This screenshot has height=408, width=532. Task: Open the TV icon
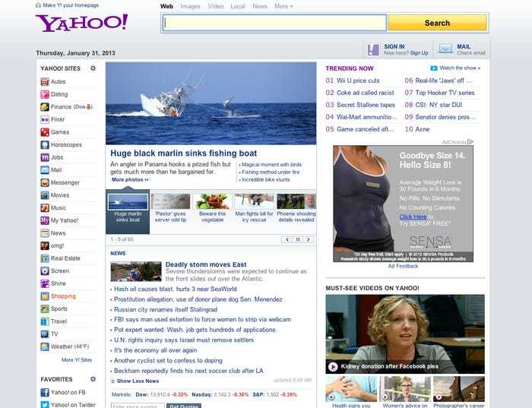[45, 334]
